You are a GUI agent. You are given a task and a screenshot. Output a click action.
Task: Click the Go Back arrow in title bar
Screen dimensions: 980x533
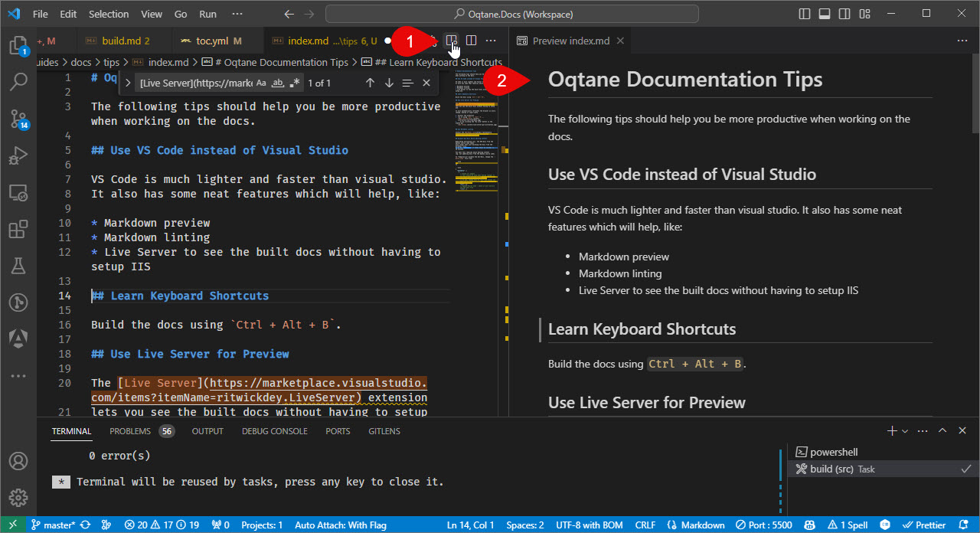pyautogui.click(x=289, y=14)
